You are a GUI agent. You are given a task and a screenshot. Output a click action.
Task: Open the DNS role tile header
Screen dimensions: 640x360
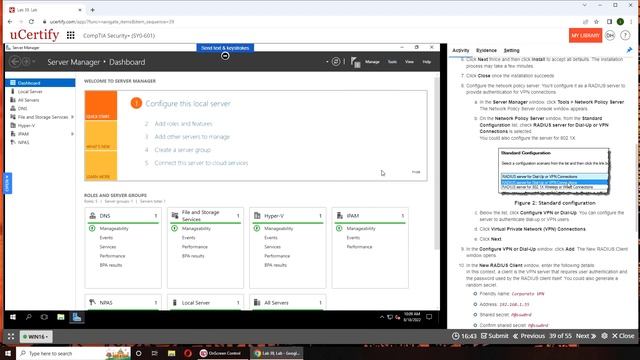123,216
